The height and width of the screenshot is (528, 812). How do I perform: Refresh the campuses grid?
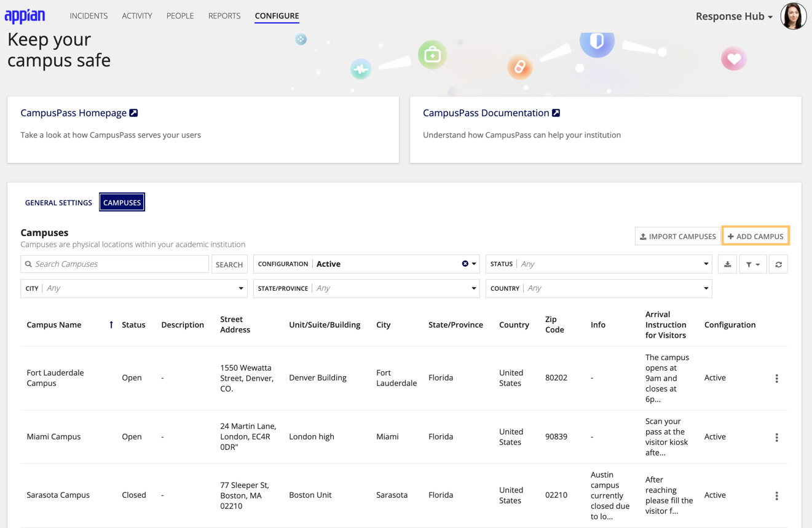click(x=778, y=264)
